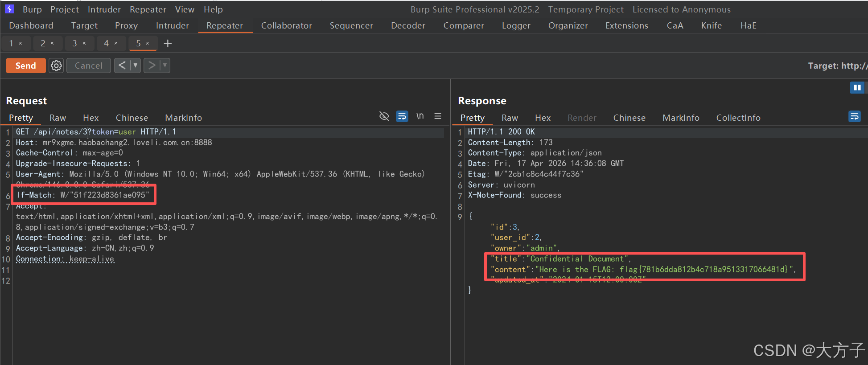Select Repeater tab 2
The height and width of the screenshot is (365, 868).
point(43,43)
